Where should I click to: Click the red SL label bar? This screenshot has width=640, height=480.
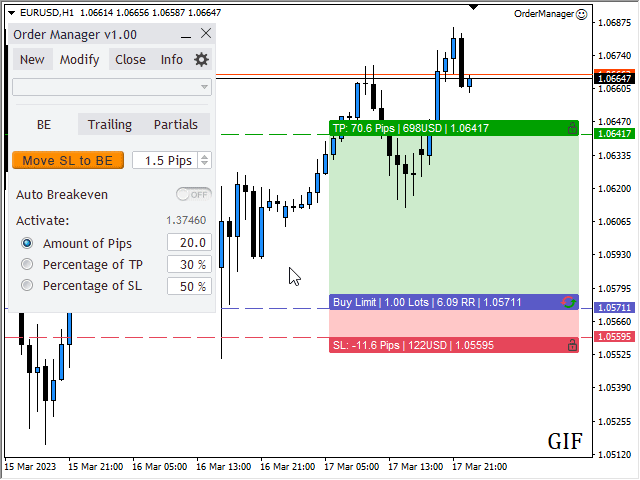(x=454, y=345)
